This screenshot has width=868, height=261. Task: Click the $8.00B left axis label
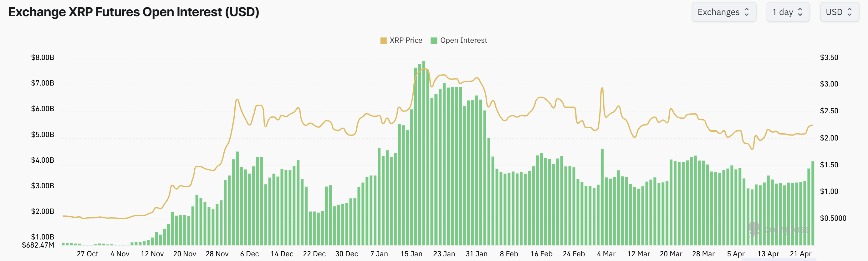pos(43,57)
